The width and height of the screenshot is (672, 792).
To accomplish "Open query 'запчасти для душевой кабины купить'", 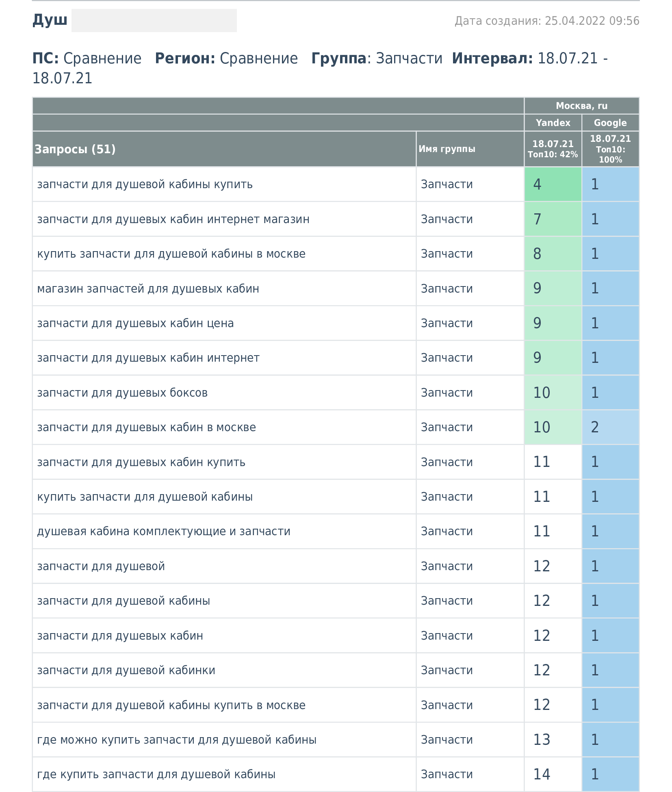I will 145,184.
